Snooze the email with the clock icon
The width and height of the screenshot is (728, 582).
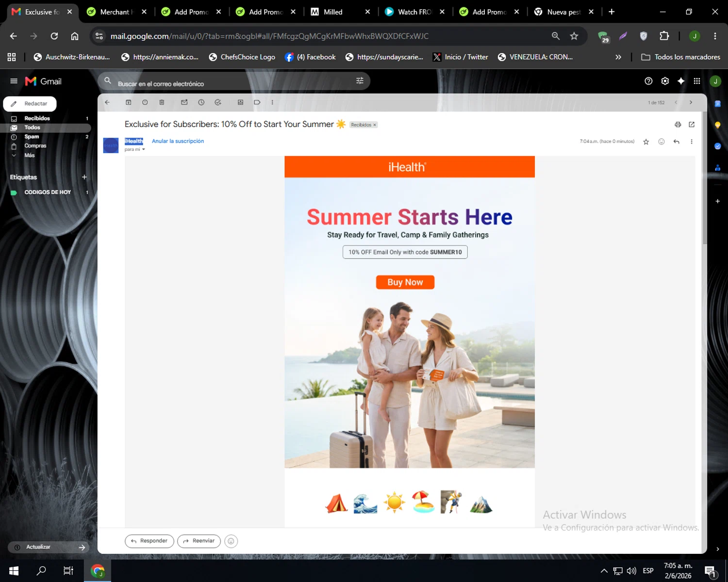pyautogui.click(x=201, y=102)
